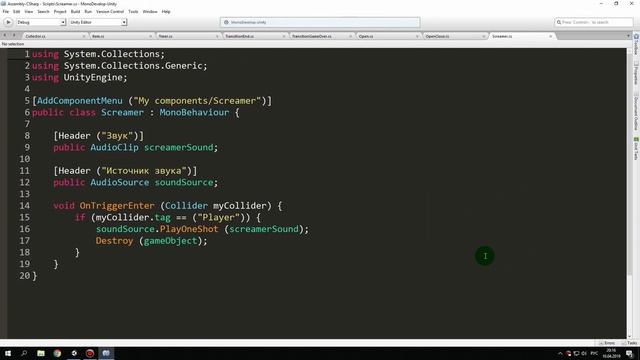Click the screamerSound variable on line 9
640x360 pixels.
(x=178, y=147)
